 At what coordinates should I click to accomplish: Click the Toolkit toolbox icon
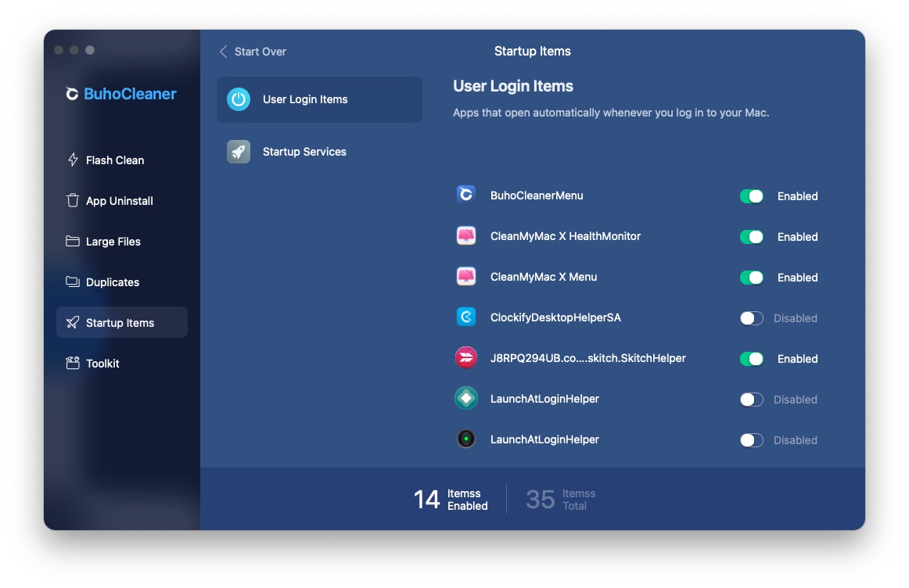[73, 364]
